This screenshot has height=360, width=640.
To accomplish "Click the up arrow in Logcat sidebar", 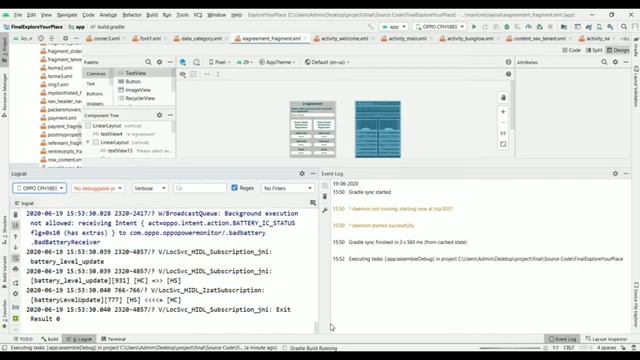I will coord(16,236).
